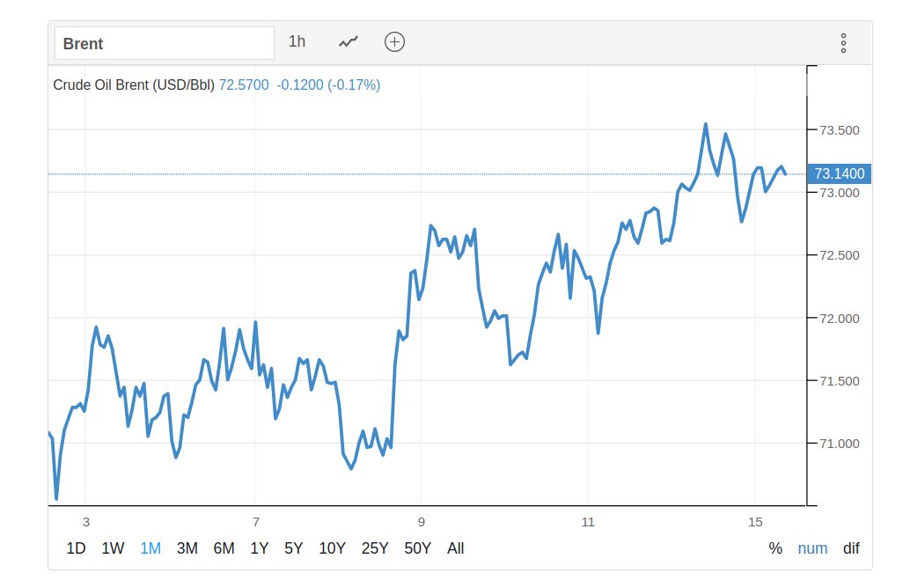Toggle percent scale mode
This screenshot has height=588, width=903.
click(x=775, y=548)
